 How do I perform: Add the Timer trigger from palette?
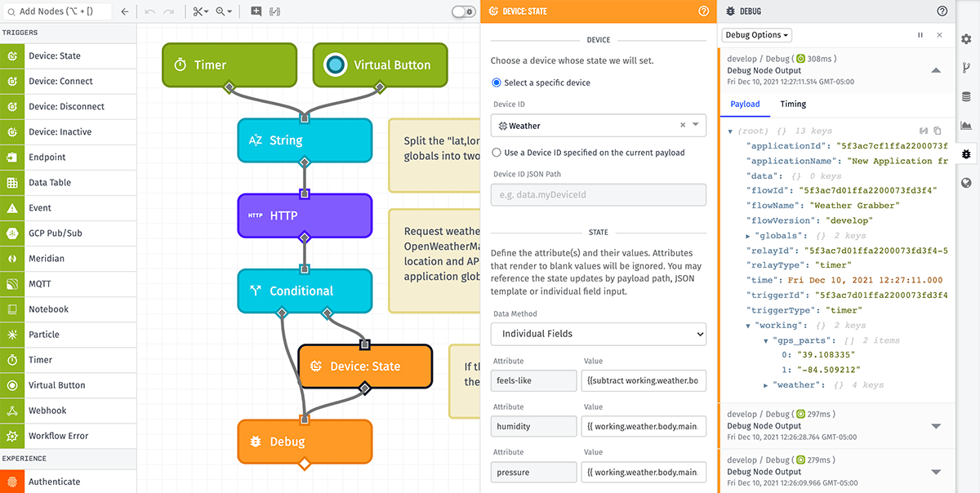click(x=68, y=360)
